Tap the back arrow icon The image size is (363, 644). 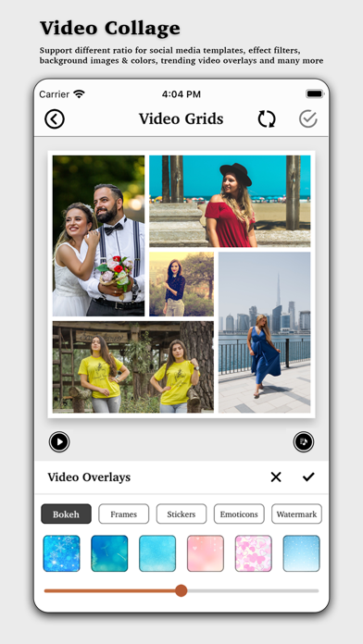[x=55, y=119]
